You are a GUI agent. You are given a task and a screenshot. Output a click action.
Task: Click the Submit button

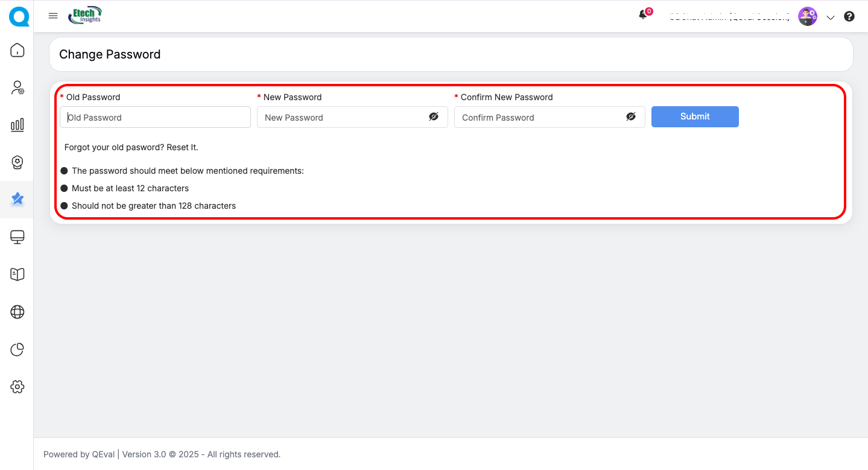click(x=695, y=116)
